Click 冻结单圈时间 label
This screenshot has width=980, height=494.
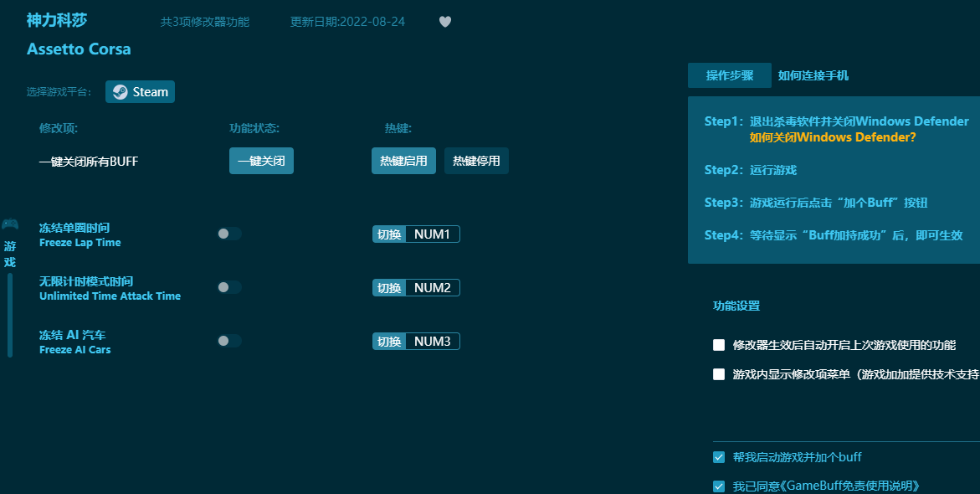(x=74, y=228)
